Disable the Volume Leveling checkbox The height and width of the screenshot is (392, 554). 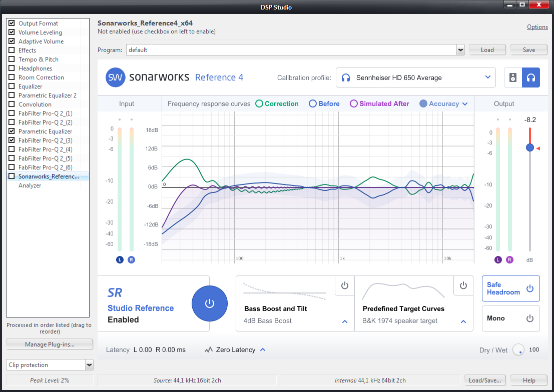pyautogui.click(x=12, y=32)
